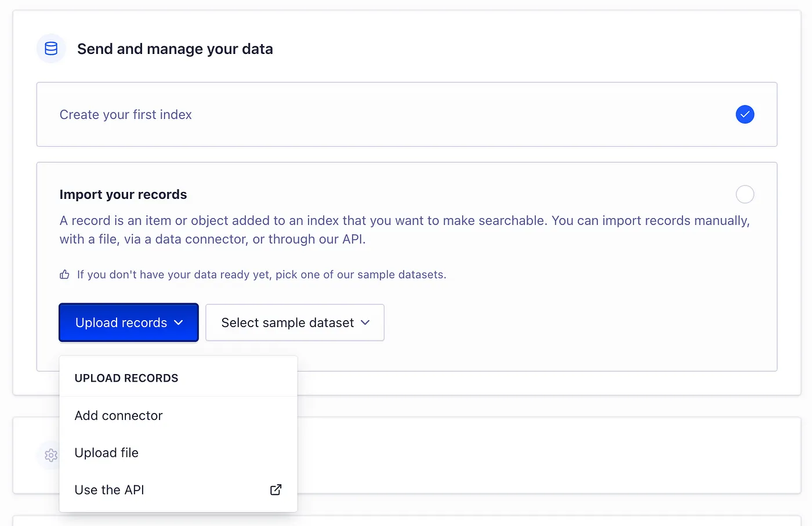Image resolution: width=812 pixels, height=526 pixels.
Task: Click the chevron in Select sample dataset
Action: pyautogui.click(x=365, y=322)
